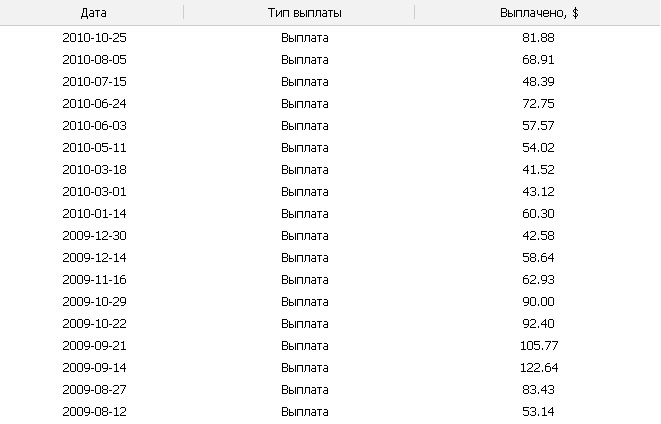Screen dimensions: 661x424
Task: Click the 2010-01-14 date entry
Action: coord(94,214)
